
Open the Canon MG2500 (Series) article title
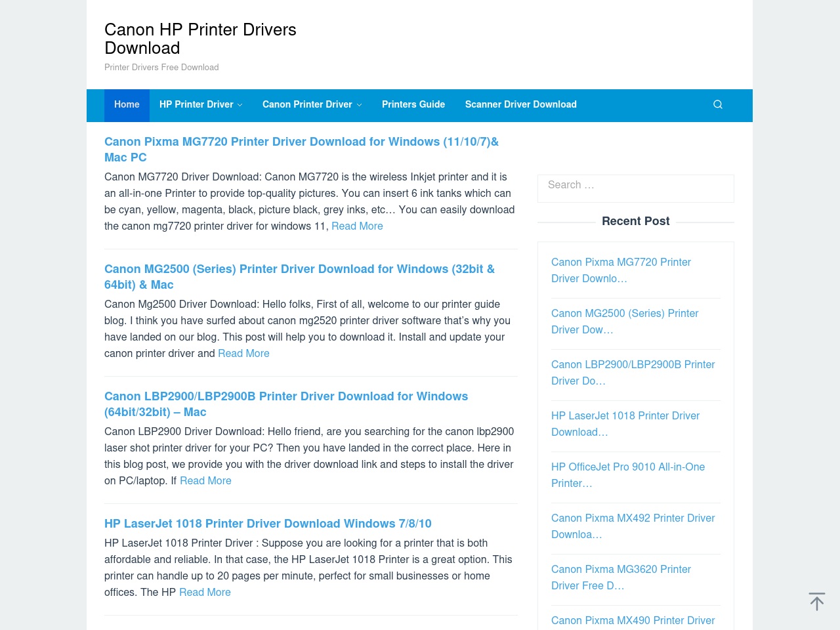299,277
